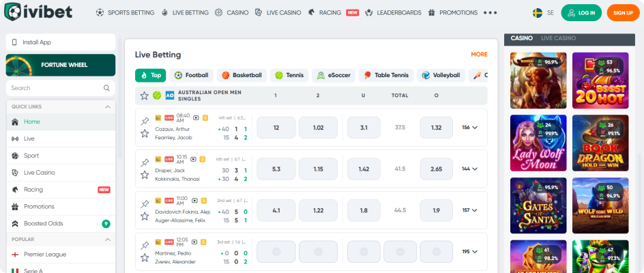Click the ivibet logo
This screenshot has width=644, height=273.
click(38, 12)
